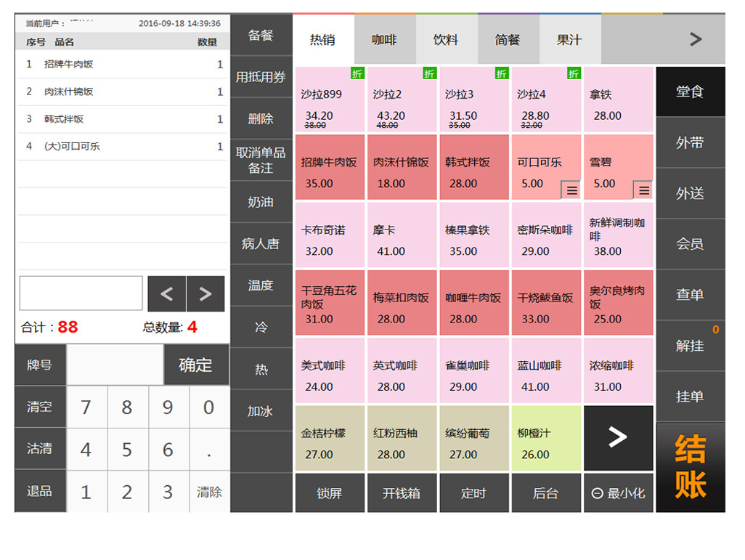Confirm entry with 确定 button

click(x=195, y=365)
